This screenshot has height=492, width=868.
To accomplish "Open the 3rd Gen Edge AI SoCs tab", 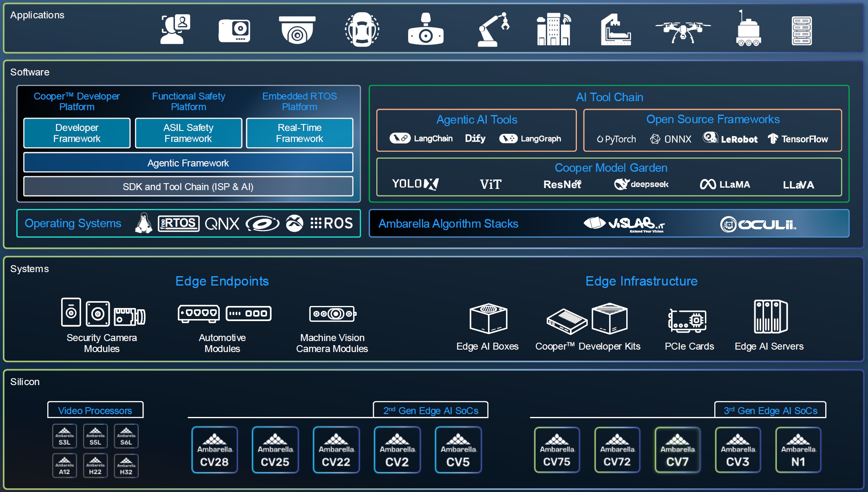I will pos(770,410).
